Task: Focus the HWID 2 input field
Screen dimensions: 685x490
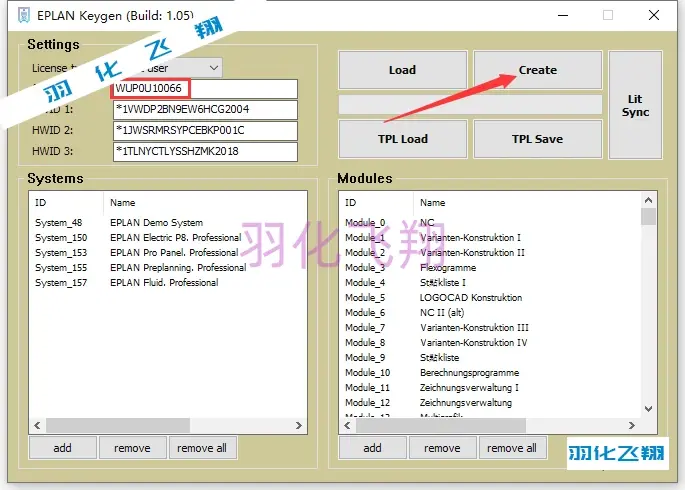Action: pos(205,131)
